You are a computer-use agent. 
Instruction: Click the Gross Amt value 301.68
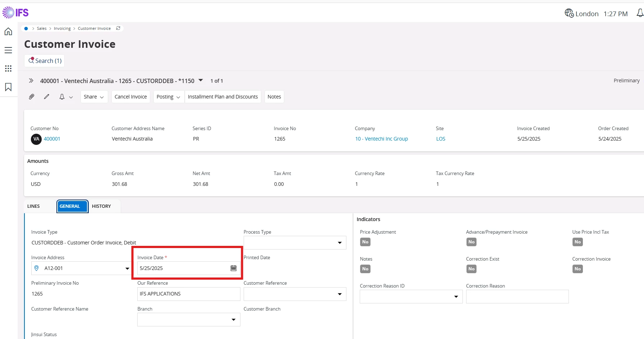point(119,184)
